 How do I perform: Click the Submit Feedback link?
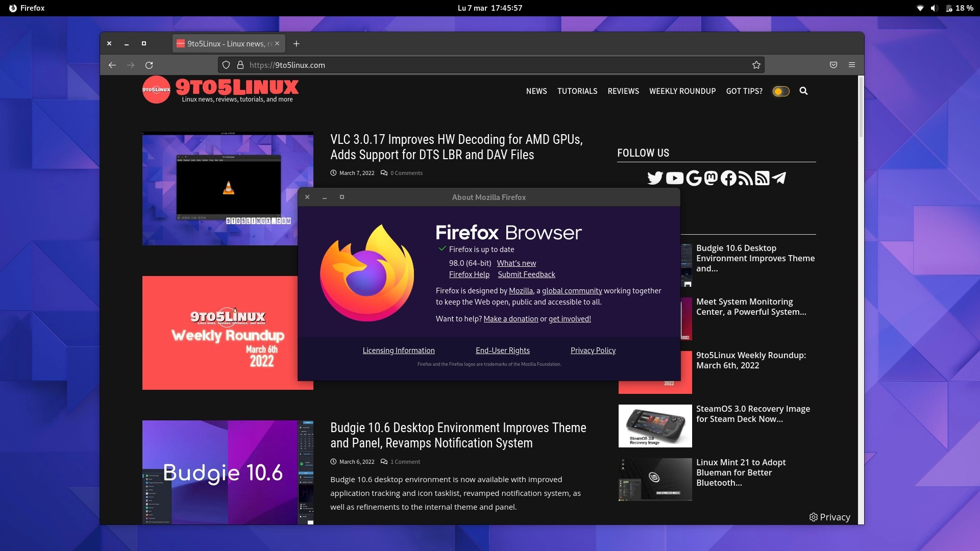coord(526,274)
